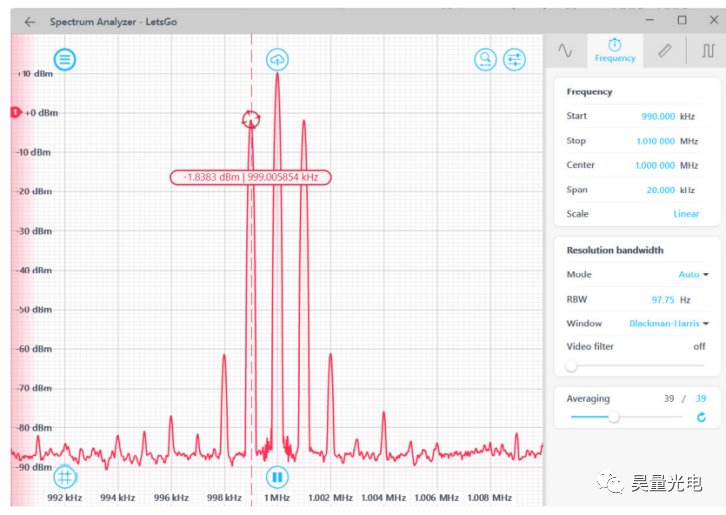Expand the RBW Mode Auto dropdown
The height and width of the screenshot is (515, 726).
point(694,274)
